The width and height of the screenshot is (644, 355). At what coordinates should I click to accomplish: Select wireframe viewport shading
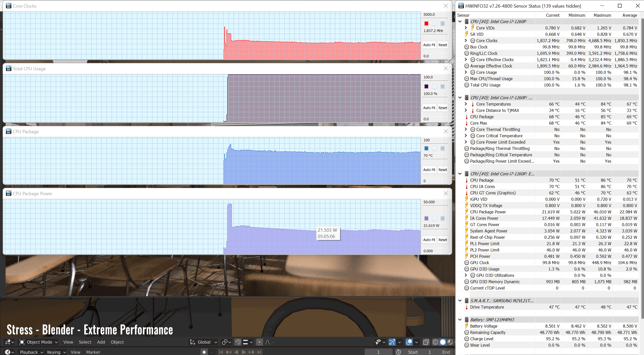click(x=435, y=342)
